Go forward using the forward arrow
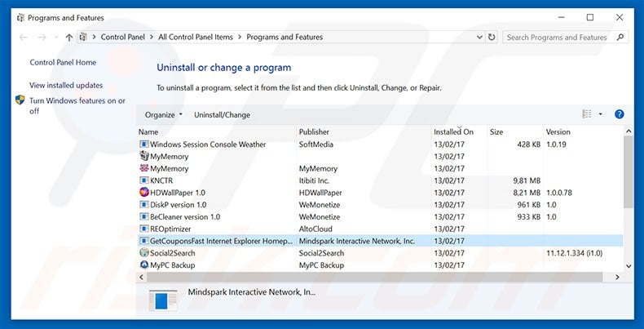 point(42,37)
